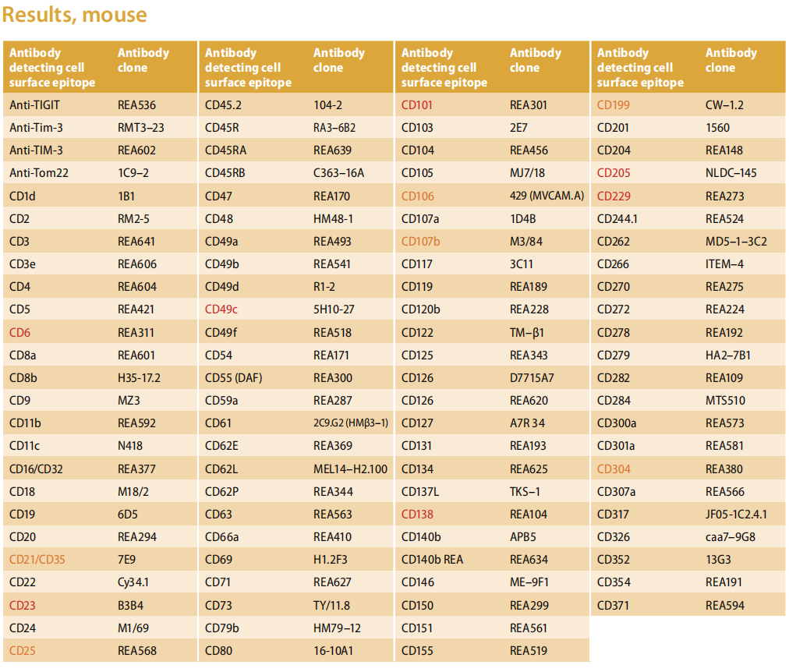Screen dimensions: 789x672
Task: Click the CD55 (DAF) cell
Action: pyautogui.click(x=233, y=378)
